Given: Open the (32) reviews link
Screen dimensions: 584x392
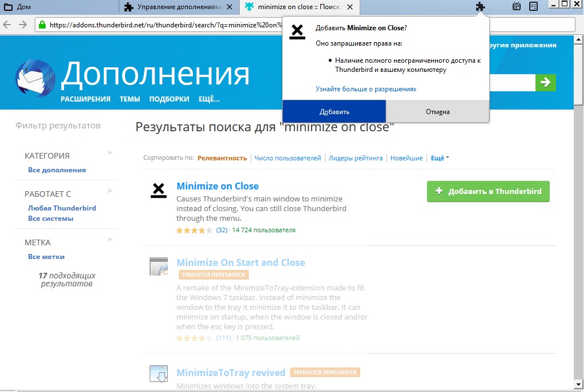Looking at the screenshot, I should [221, 230].
